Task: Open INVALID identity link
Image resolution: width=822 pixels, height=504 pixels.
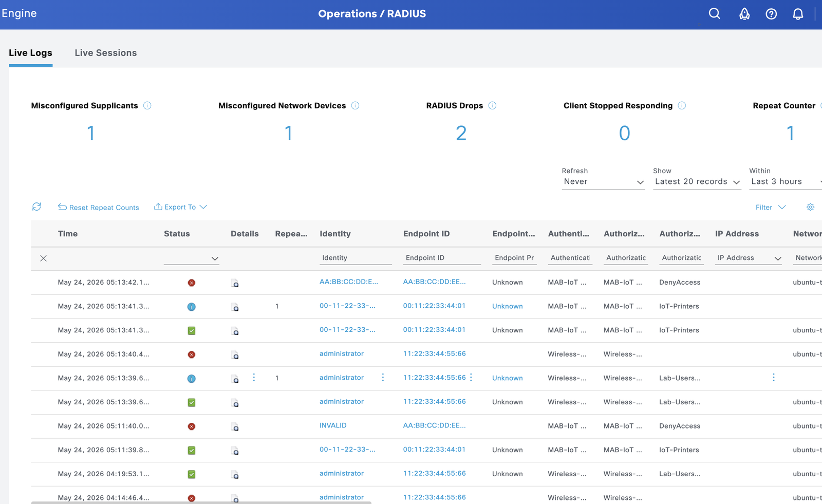Action: [333, 425]
